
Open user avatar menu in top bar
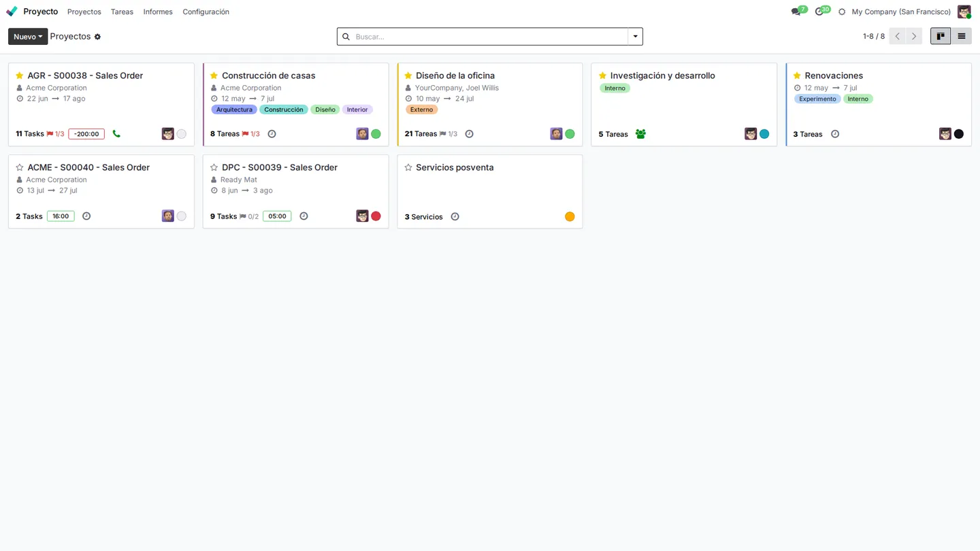964,12
